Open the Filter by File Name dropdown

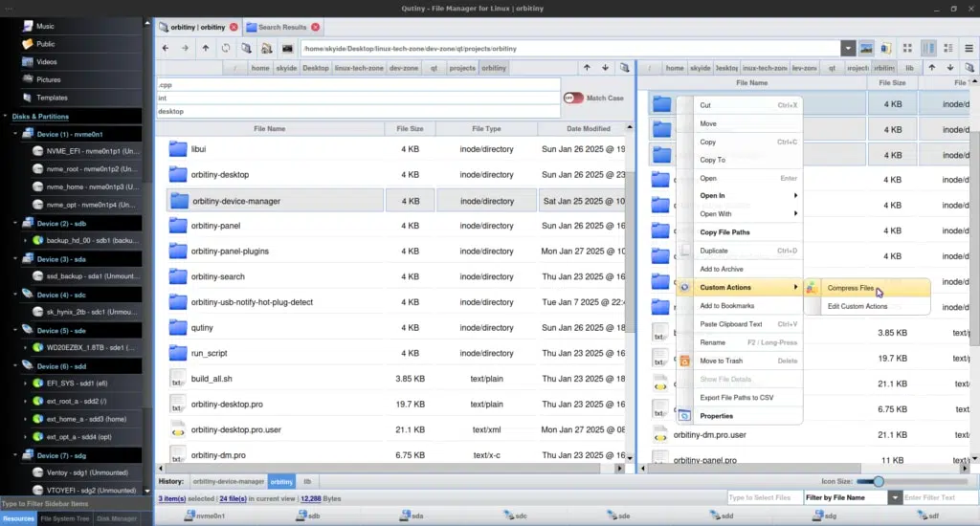(x=895, y=497)
